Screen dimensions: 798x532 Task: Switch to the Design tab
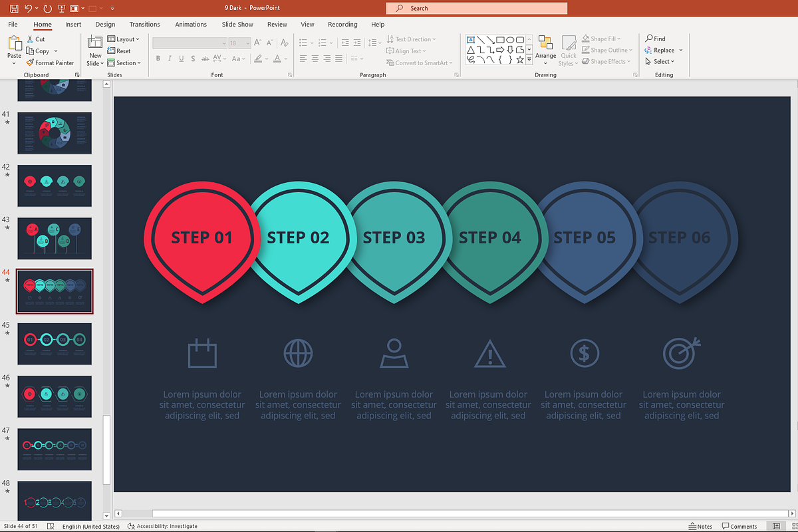pos(105,25)
